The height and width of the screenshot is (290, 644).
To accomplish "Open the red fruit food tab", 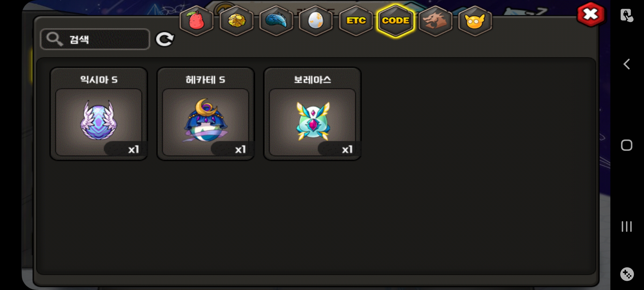I will pos(197,21).
